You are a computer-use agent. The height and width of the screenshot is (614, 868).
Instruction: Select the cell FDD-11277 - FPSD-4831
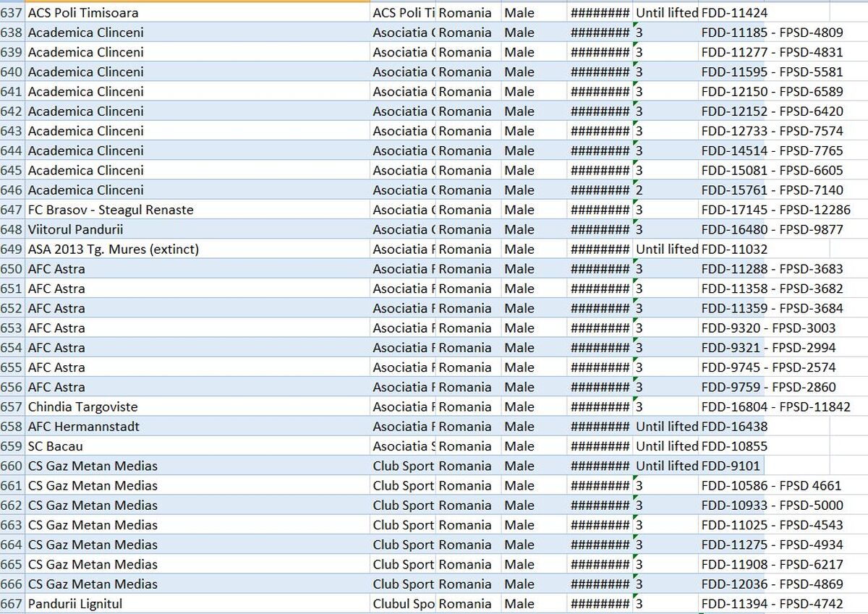tap(772, 52)
